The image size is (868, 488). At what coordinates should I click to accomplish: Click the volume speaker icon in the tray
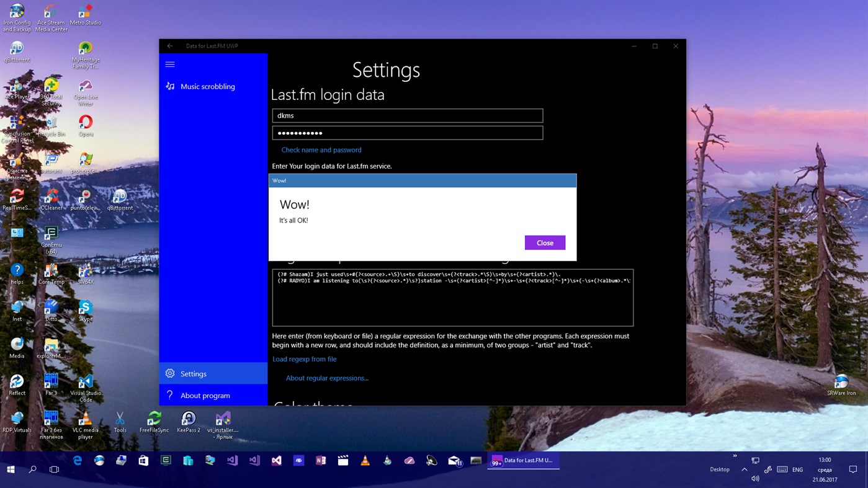755,478
